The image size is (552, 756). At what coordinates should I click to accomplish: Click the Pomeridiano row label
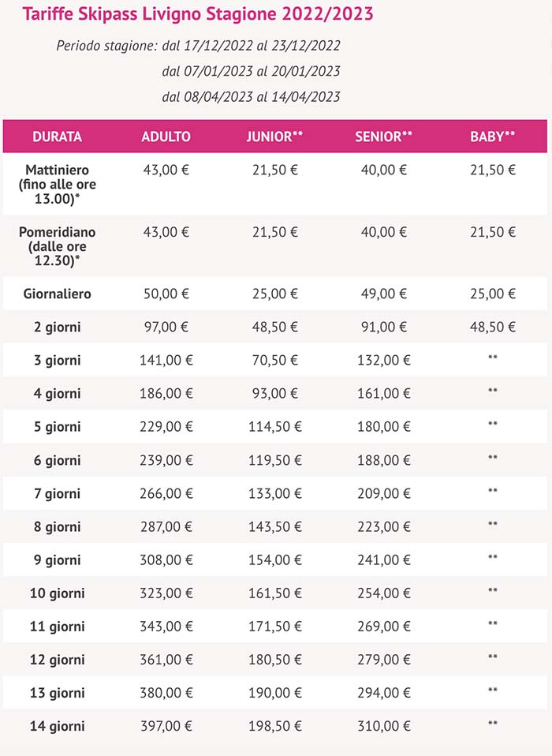(x=57, y=245)
